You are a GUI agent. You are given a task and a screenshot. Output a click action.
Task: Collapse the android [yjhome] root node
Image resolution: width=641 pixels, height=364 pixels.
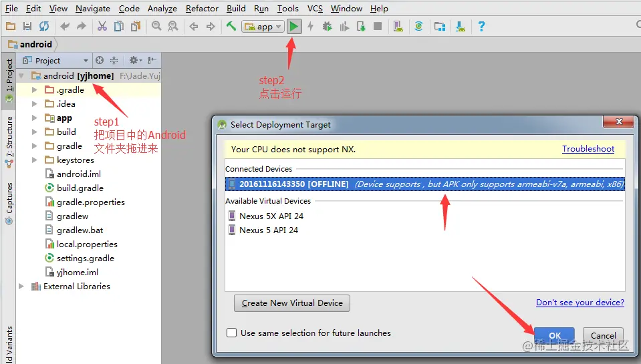click(x=21, y=76)
